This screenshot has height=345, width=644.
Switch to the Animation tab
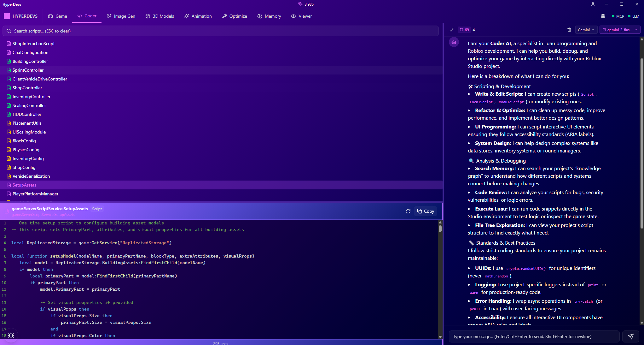pyautogui.click(x=198, y=16)
